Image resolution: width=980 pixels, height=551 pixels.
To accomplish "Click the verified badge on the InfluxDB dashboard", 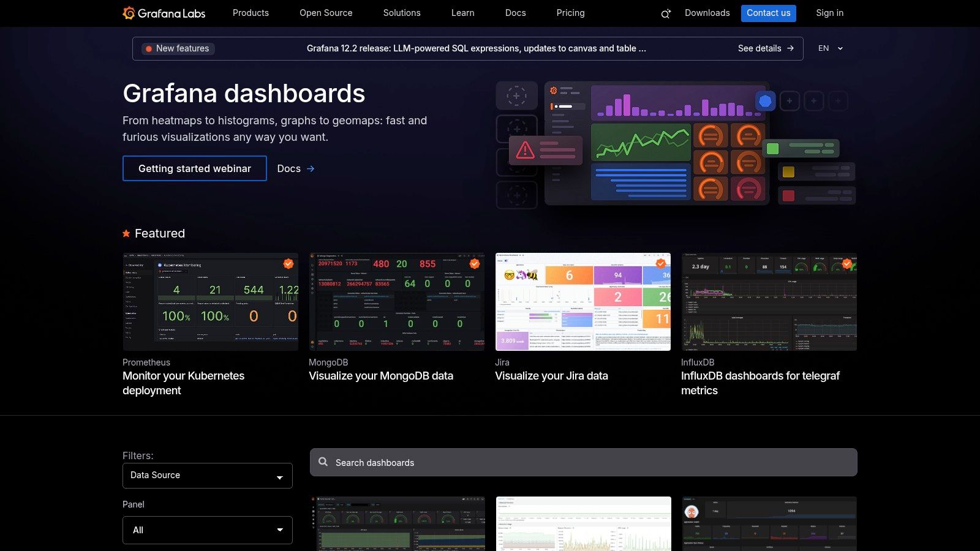I will click(x=847, y=263).
